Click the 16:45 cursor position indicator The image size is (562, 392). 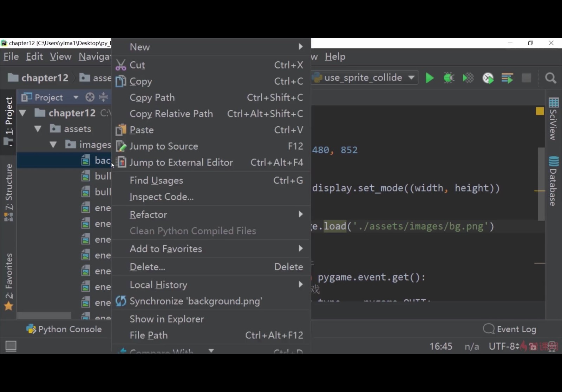[441, 346]
